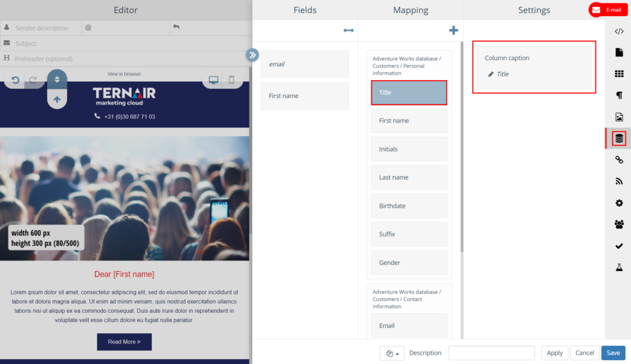The image size is (631, 364).
Task: Switch to the Fields tab
Action: tap(305, 10)
